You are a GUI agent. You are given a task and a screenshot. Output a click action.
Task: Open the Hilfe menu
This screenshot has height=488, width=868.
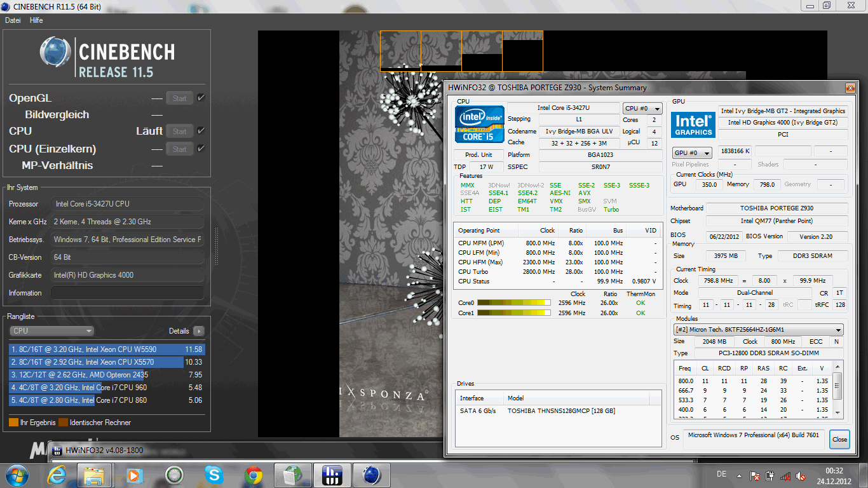click(x=36, y=20)
